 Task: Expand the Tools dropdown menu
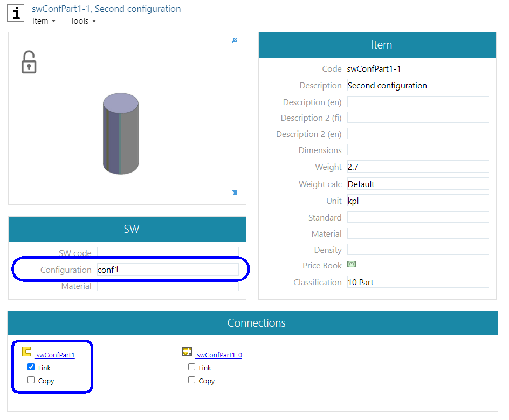[83, 21]
